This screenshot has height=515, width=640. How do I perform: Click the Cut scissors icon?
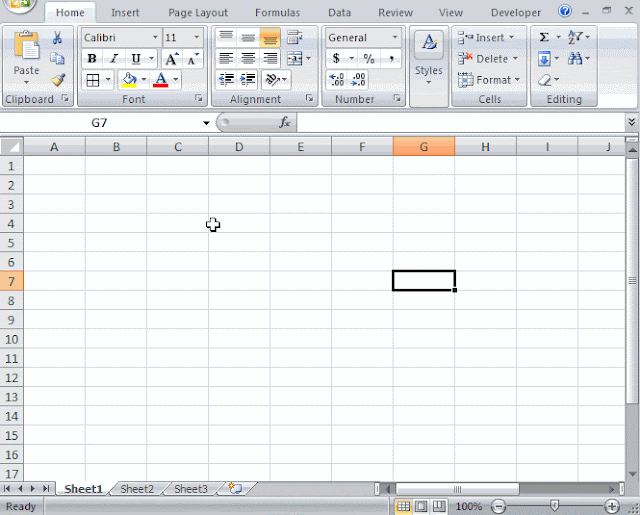tap(57, 38)
